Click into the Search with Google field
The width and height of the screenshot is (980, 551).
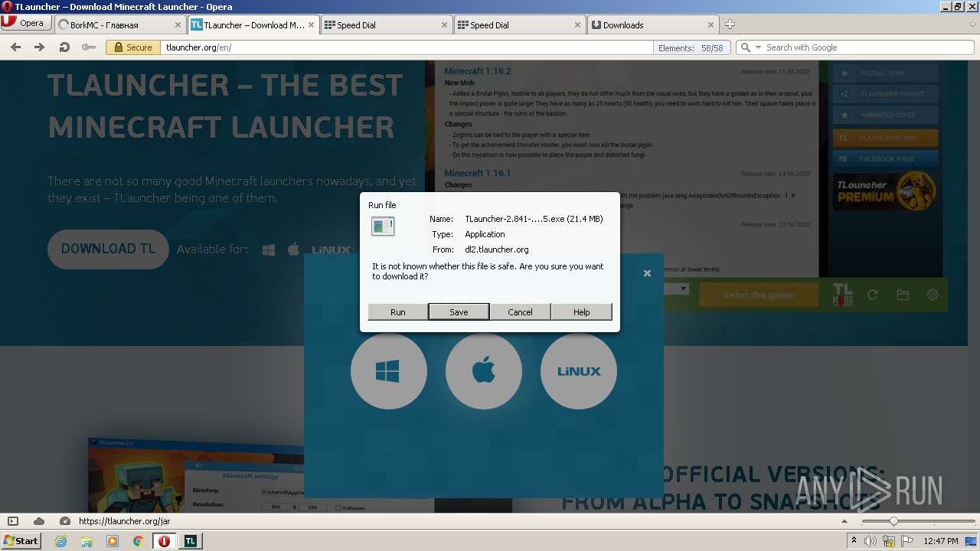[869, 47]
